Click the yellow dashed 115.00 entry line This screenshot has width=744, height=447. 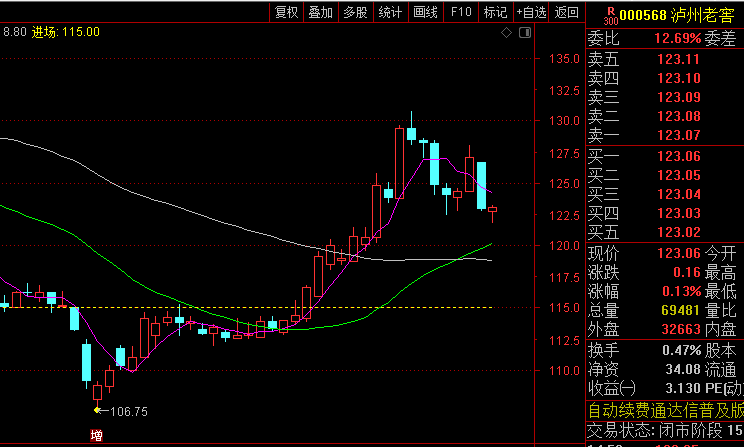tap(247, 307)
